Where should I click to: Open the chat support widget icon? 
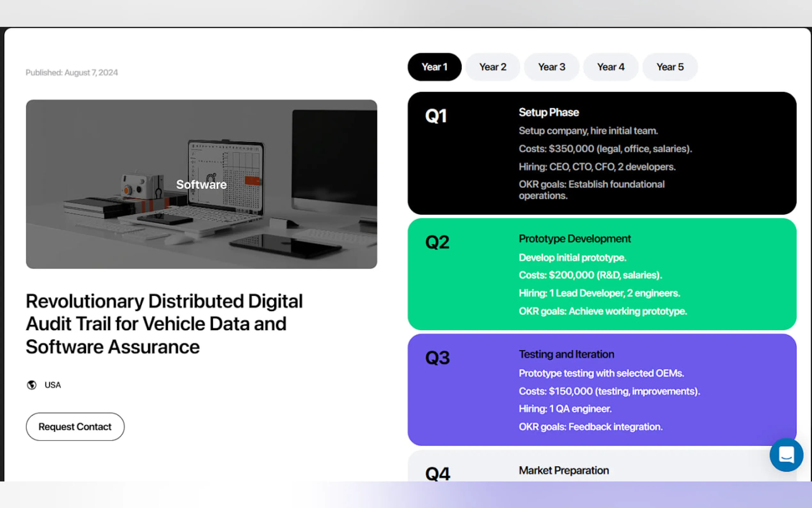(786, 455)
